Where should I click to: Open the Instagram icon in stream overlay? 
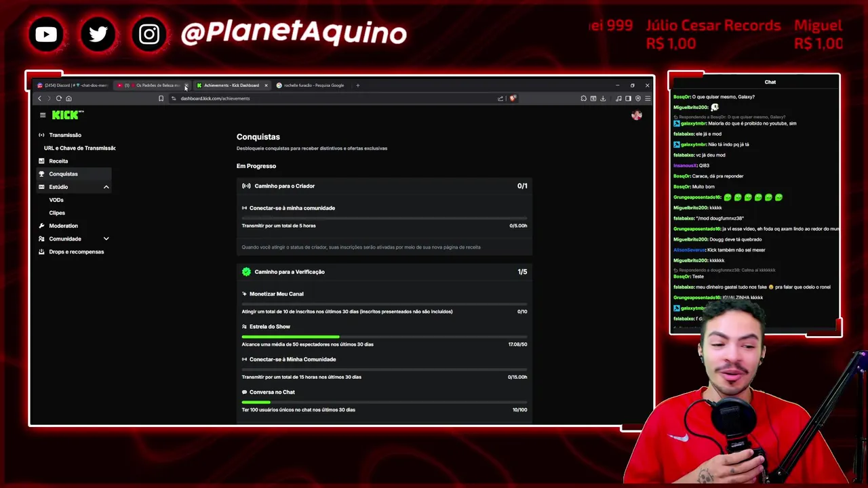[149, 34]
